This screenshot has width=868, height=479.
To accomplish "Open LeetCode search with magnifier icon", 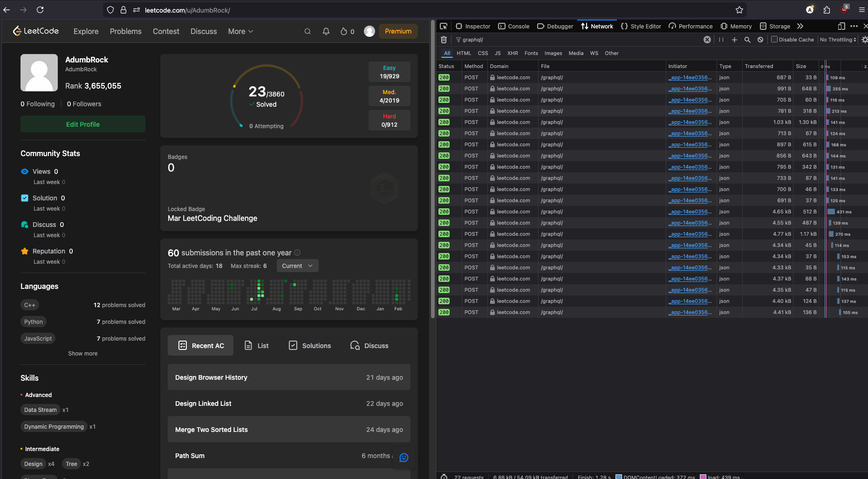I will click(x=308, y=31).
